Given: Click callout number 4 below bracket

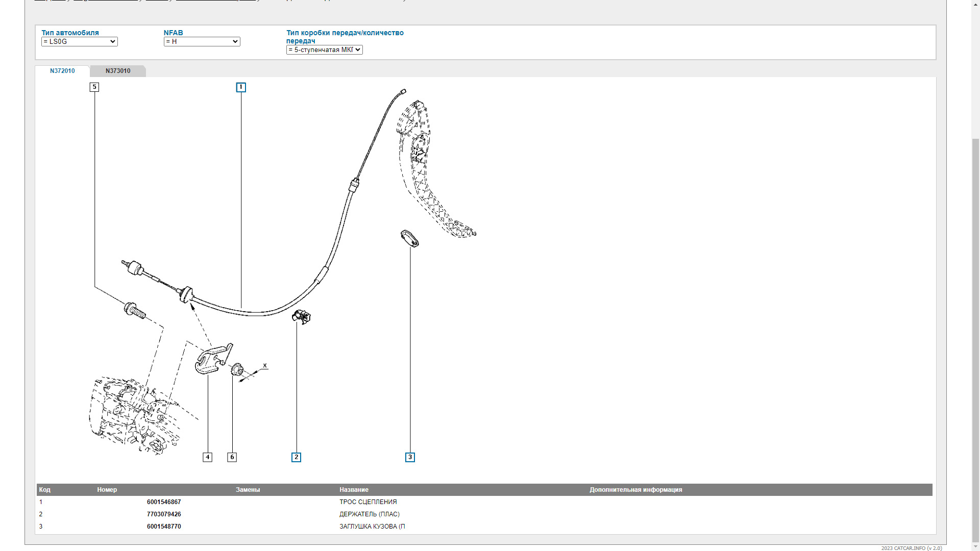Looking at the screenshot, I should pyautogui.click(x=207, y=457).
